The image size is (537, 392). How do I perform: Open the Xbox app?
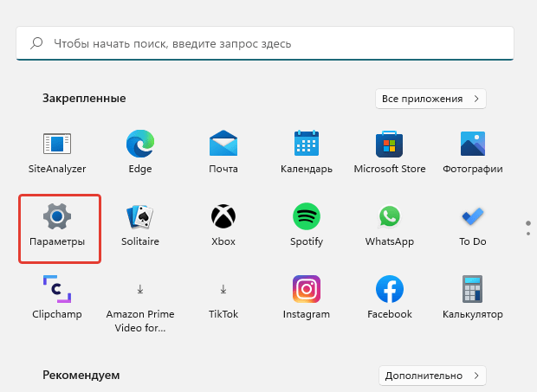point(223,225)
